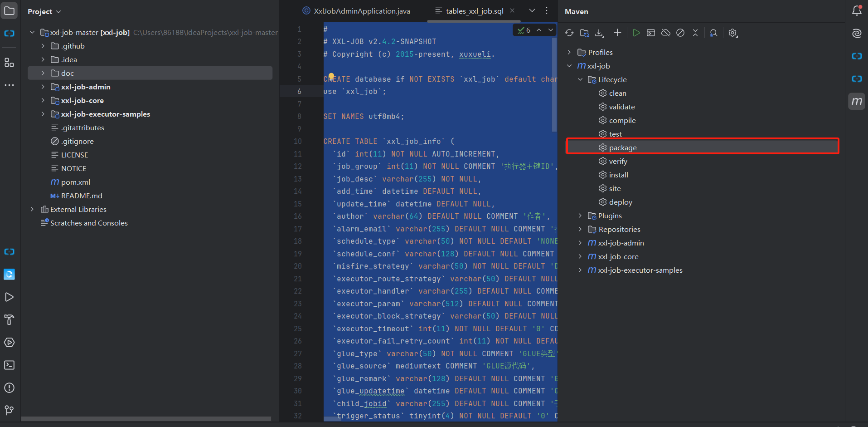Viewport: 868px width, 427px height.
Task: Open the Project view dropdown
Action: 44,11
